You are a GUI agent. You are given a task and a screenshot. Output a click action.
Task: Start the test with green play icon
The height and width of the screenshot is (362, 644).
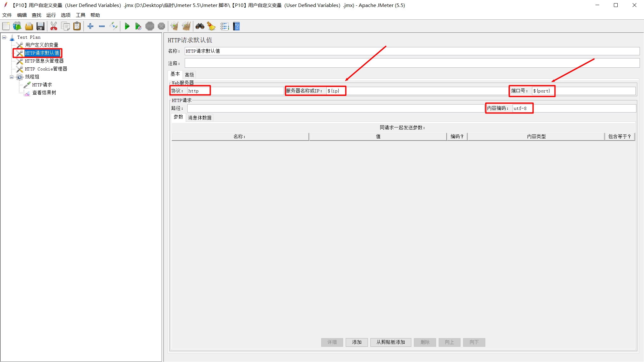pyautogui.click(x=127, y=26)
